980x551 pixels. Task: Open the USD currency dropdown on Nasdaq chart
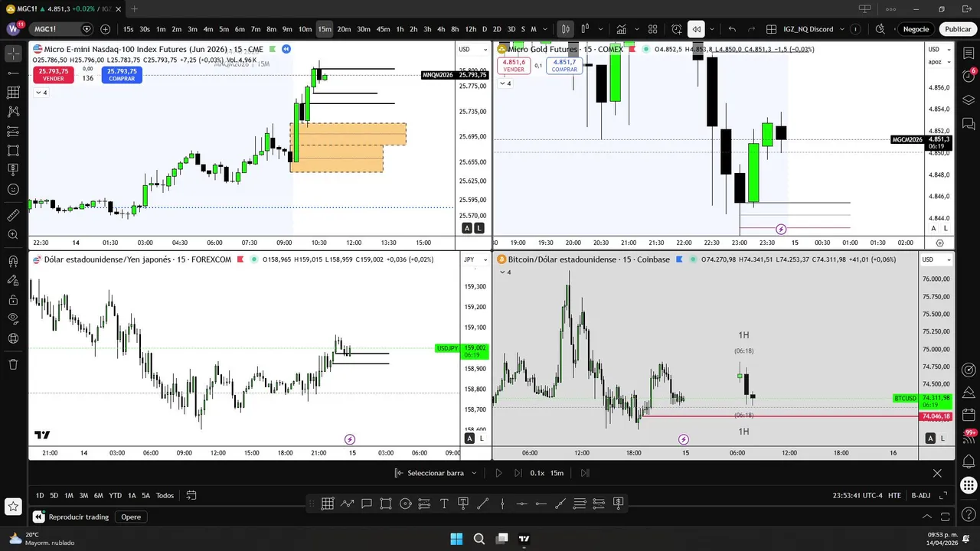[472, 49]
